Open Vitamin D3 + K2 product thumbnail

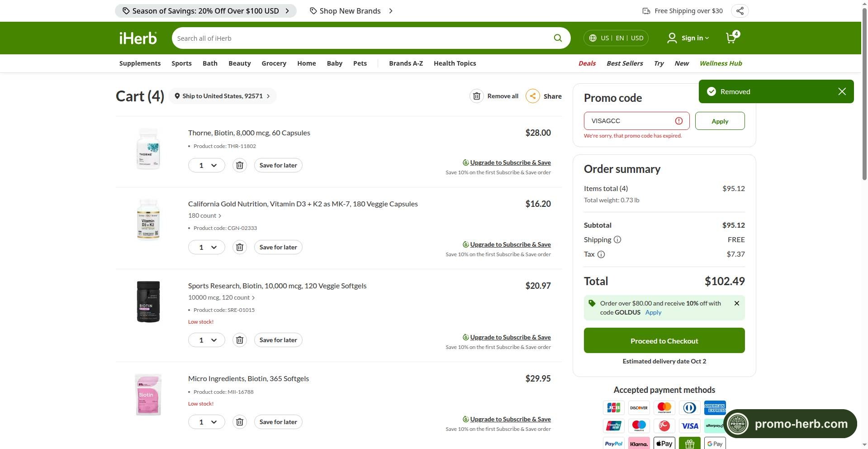pyautogui.click(x=148, y=220)
